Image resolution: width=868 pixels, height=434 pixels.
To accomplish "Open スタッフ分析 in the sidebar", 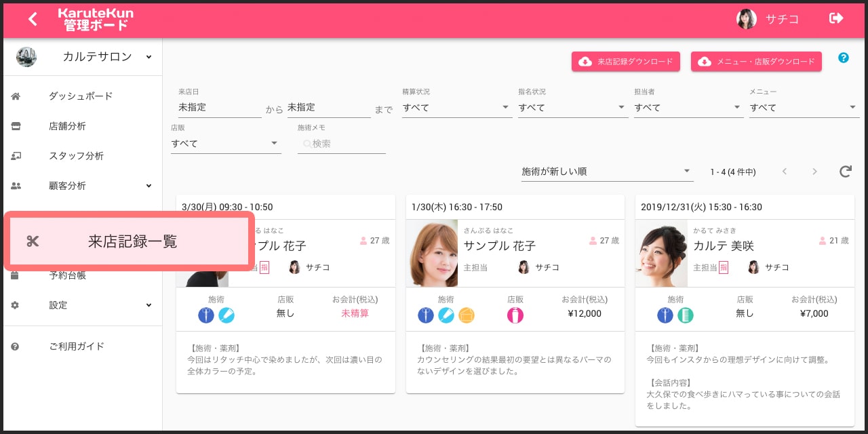I will (76, 156).
